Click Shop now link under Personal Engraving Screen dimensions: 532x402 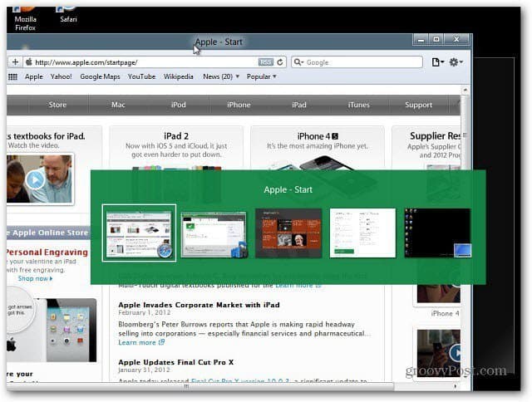35,278
